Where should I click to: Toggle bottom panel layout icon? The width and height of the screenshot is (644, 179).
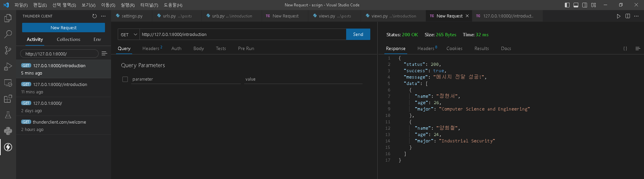(x=576, y=5)
